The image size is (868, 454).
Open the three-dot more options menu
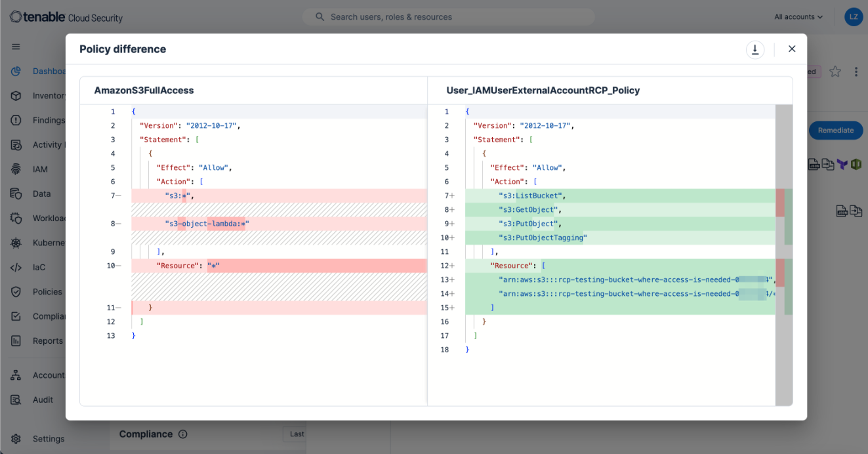point(856,72)
